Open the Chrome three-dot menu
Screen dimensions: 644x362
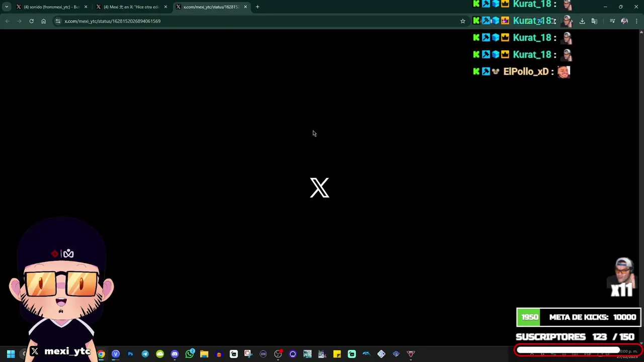pyautogui.click(x=636, y=21)
